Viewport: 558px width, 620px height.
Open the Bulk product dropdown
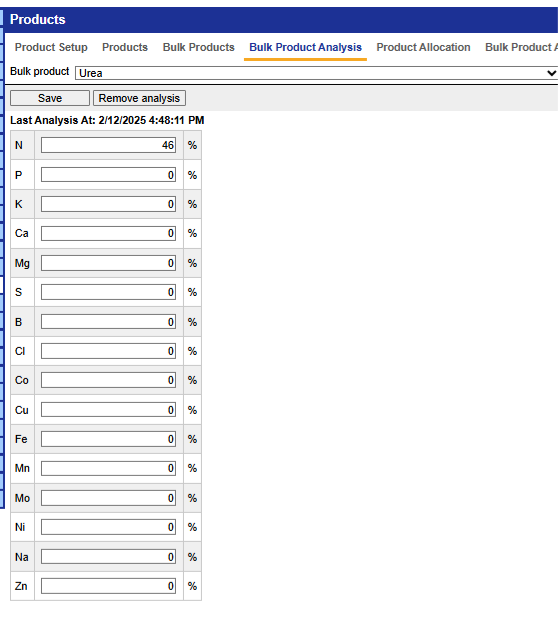tap(316, 73)
